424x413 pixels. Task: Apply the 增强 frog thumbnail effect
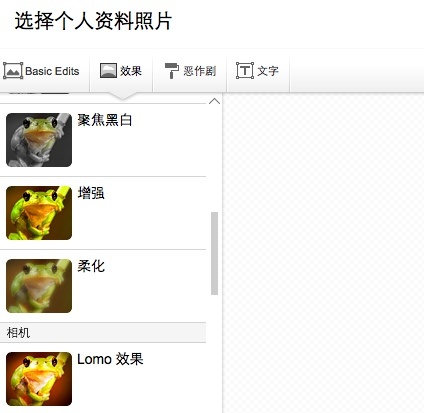[x=39, y=213]
